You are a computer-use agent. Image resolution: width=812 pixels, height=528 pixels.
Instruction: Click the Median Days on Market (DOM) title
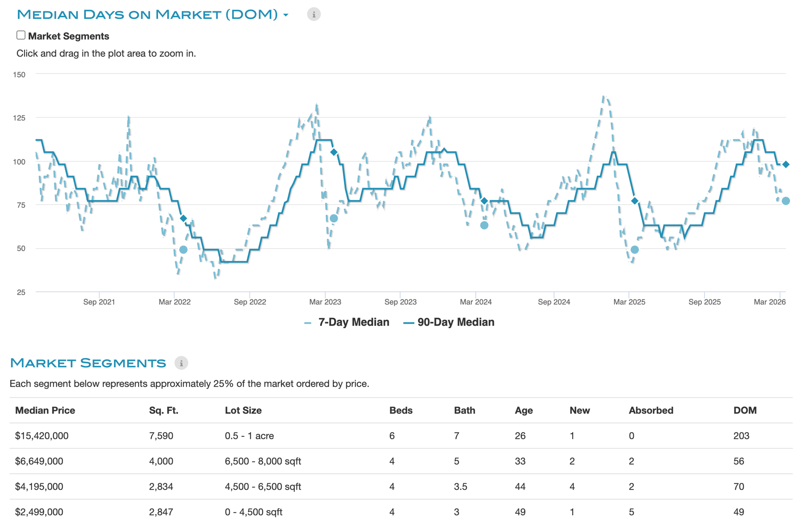(x=147, y=14)
